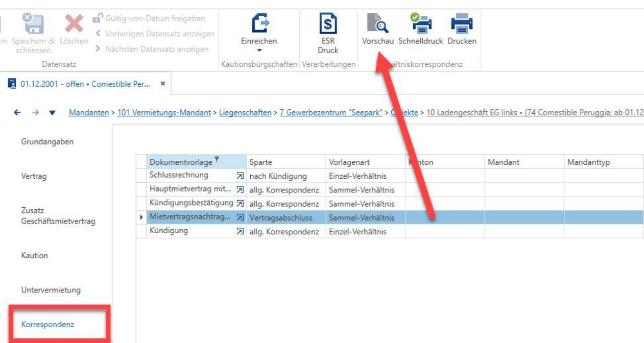
Task: Open the 10 Ladengeschäft EG links breadcrumb
Action: pyautogui.click(x=535, y=113)
